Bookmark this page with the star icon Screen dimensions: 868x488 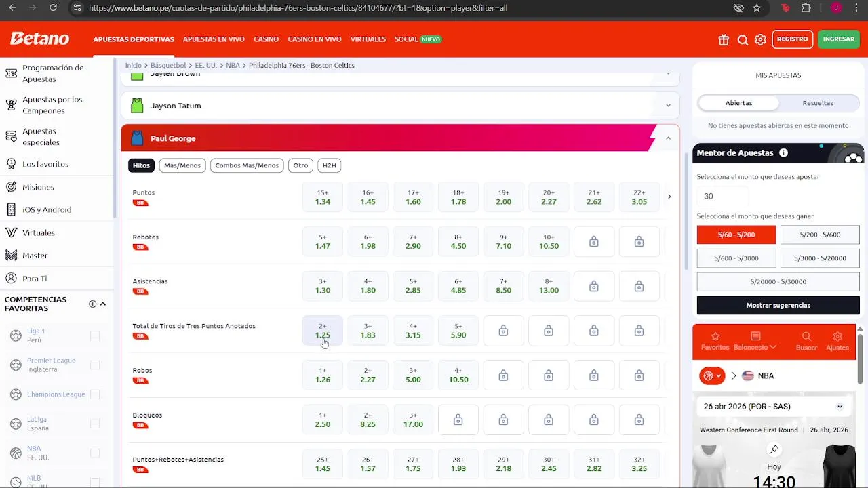(x=757, y=7)
